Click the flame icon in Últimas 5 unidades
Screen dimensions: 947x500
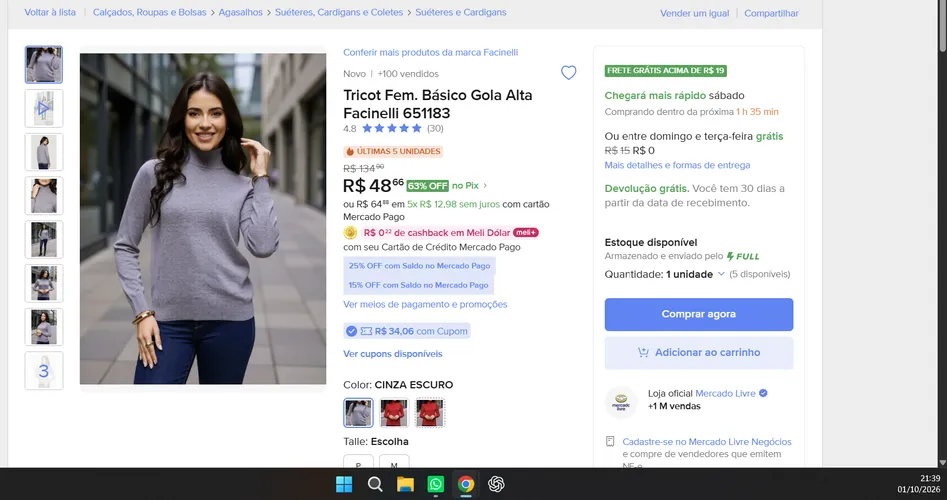tap(350, 152)
